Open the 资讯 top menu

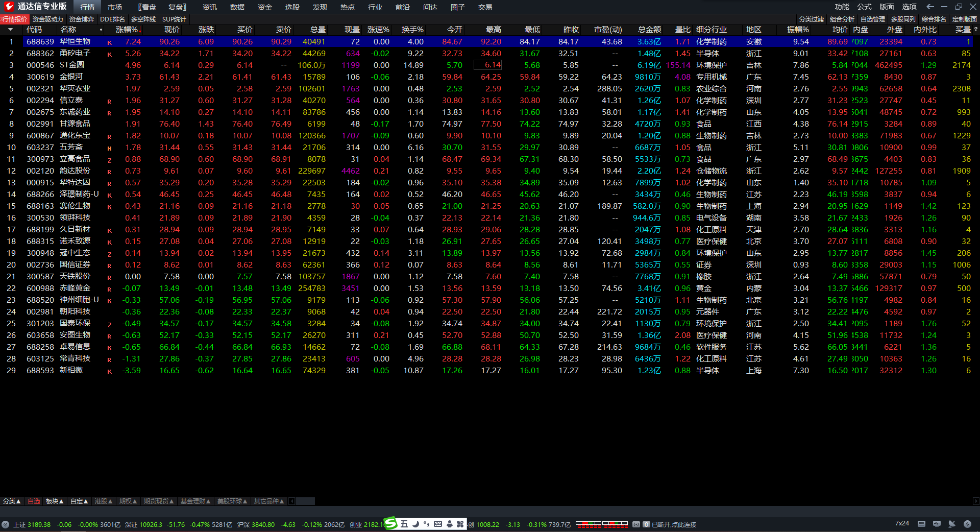[x=210, y=7]
